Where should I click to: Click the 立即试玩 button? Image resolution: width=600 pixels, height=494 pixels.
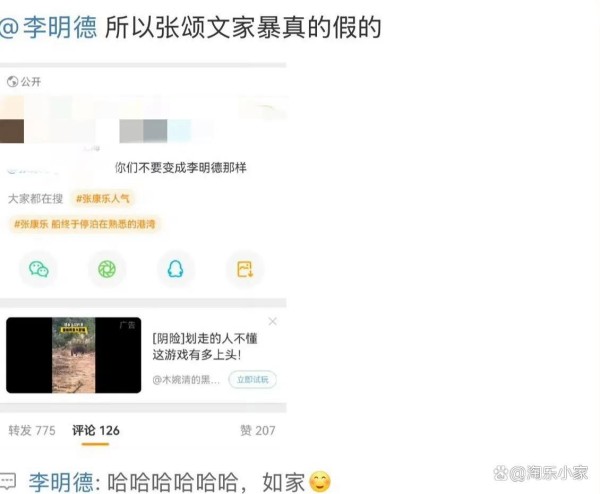pos(253,380)
